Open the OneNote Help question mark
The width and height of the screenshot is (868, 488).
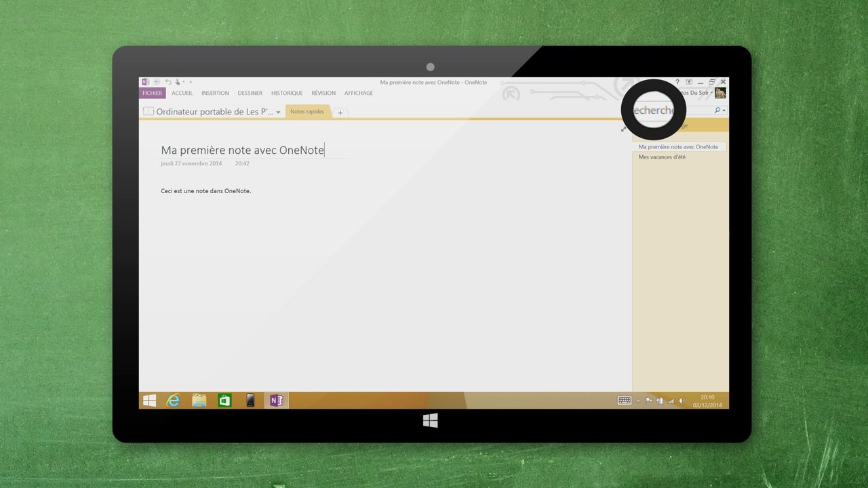677,82
